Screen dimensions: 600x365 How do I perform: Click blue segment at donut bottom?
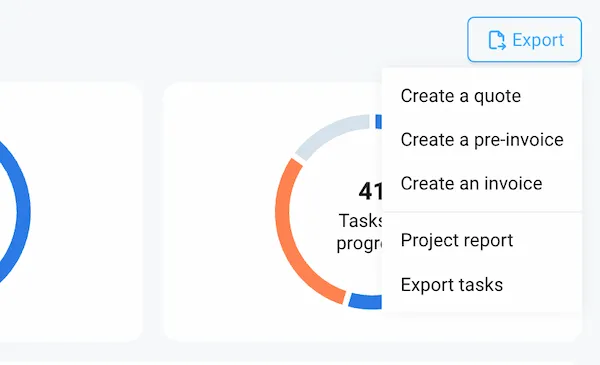[365, 301]
